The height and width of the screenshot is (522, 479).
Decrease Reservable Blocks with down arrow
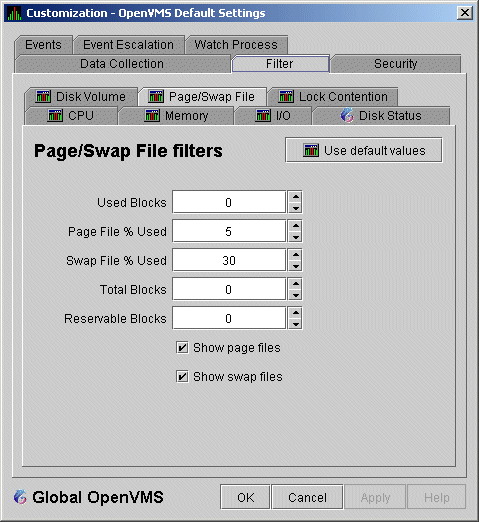point(296,324)
